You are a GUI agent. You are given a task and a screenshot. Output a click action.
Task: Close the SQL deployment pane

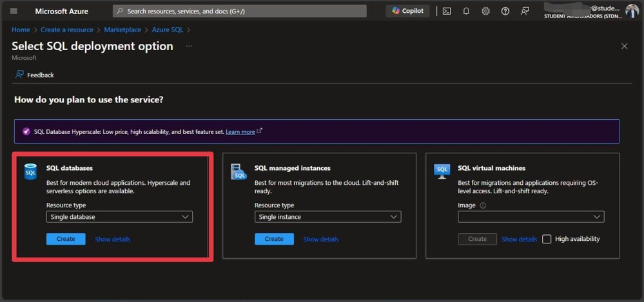tap(624, 46)
